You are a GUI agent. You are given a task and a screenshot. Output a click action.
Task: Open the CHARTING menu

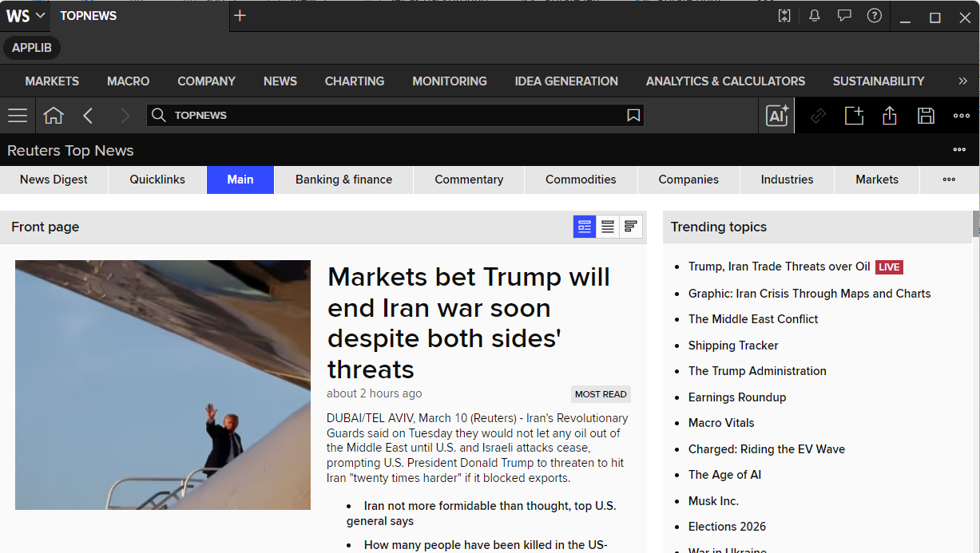[x=355, y=81]
